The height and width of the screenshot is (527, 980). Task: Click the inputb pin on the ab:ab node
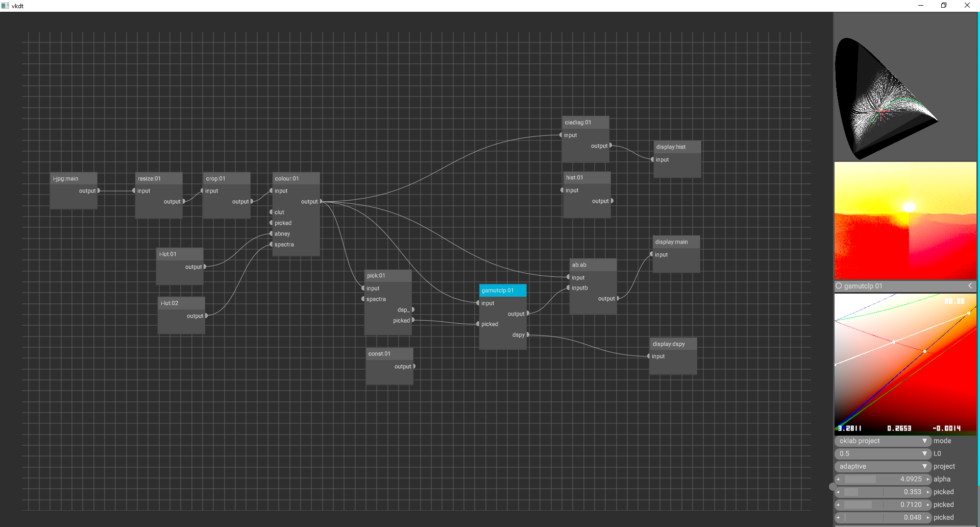click(x=568, y=288)
